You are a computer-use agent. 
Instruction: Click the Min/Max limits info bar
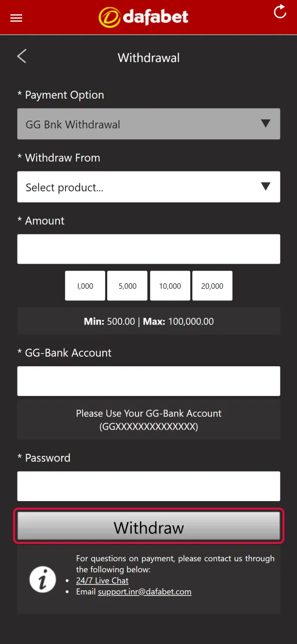148,321
